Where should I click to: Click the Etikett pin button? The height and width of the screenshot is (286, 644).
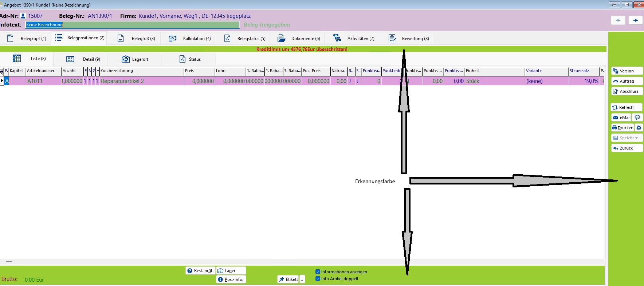tap(288, 279)
